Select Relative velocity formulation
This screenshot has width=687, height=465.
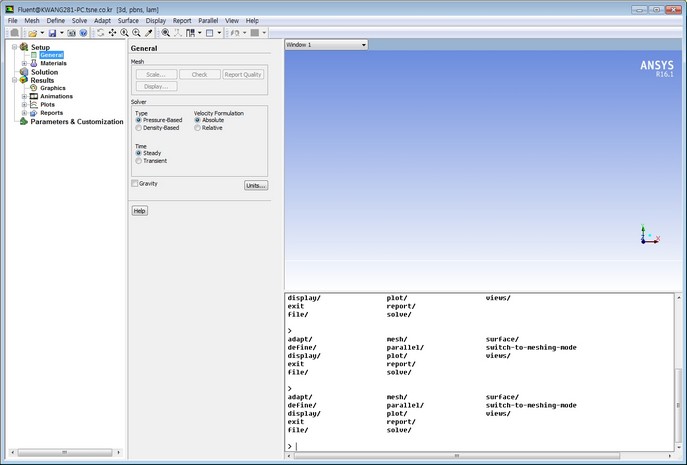click(x=197, y=128)
